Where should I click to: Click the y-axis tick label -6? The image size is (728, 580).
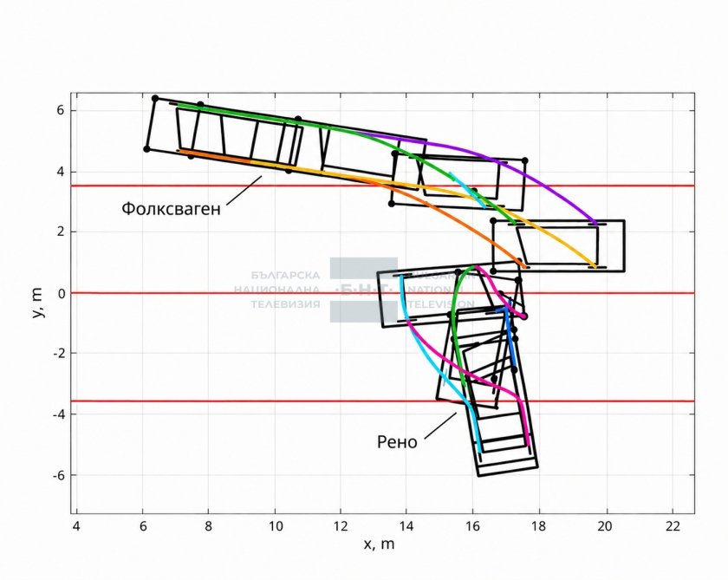coord(58,475)
